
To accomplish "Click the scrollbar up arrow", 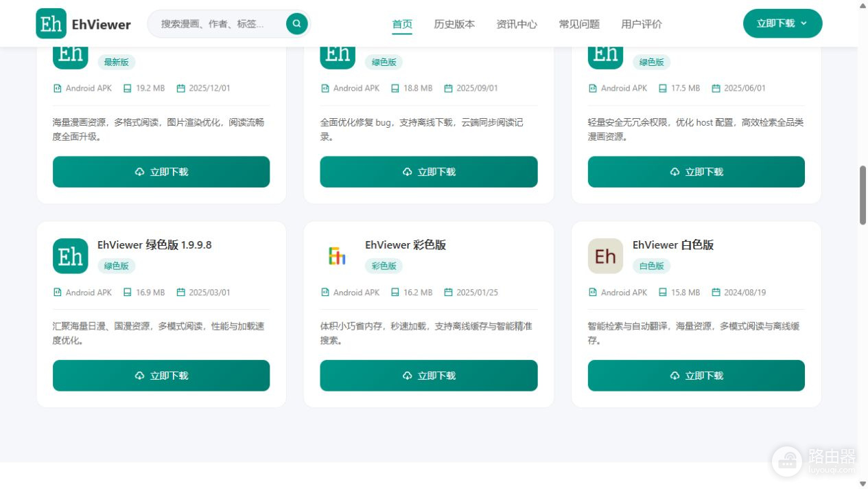I will point(863,5).
